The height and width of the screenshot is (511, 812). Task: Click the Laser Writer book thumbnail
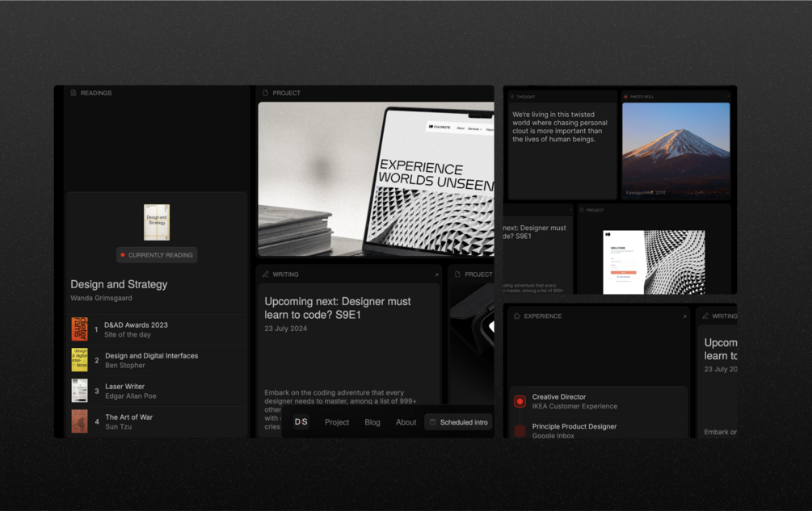(79, 391)
